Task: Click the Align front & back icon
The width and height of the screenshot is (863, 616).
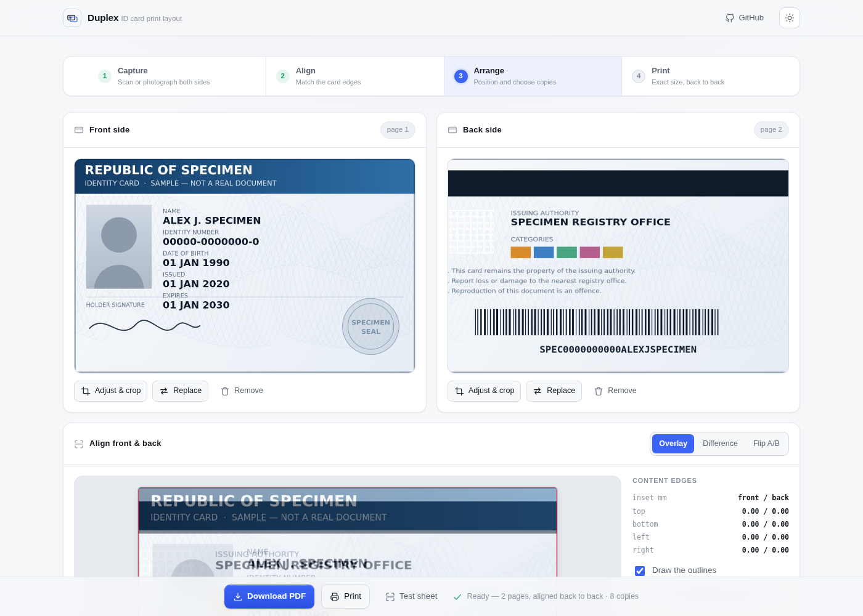Action: click(79, 444)
